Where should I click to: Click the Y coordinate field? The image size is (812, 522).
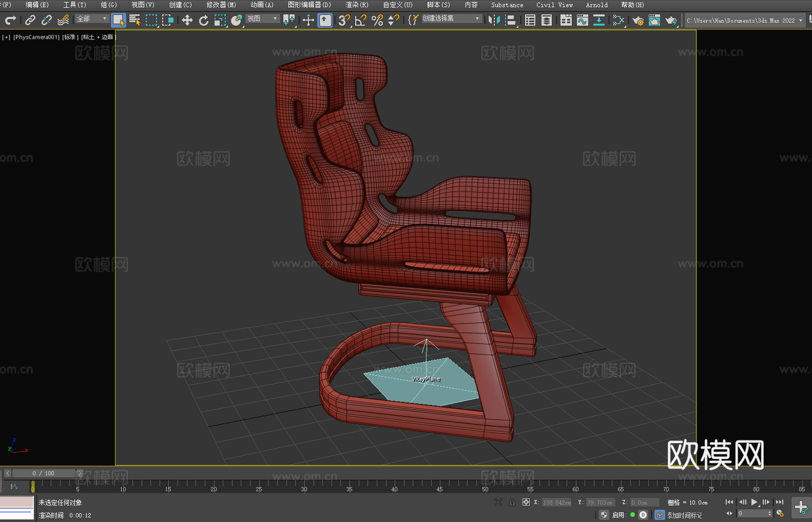point(601,502)
